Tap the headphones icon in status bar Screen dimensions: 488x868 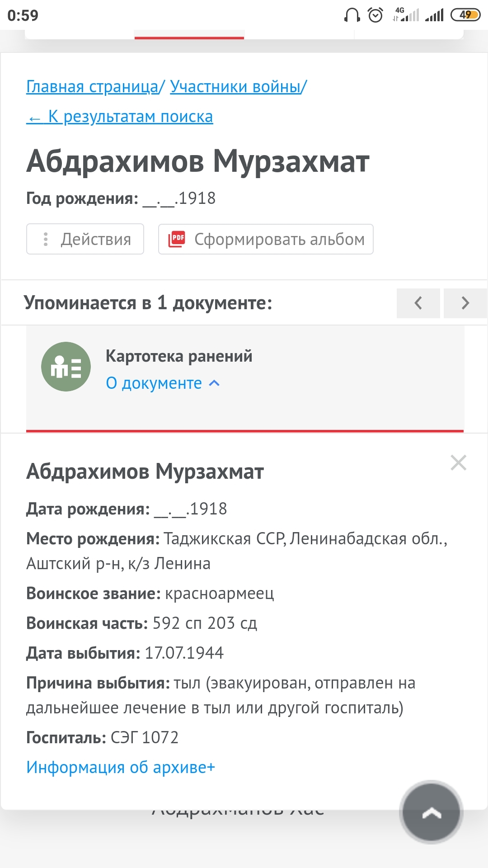[352, 15]
